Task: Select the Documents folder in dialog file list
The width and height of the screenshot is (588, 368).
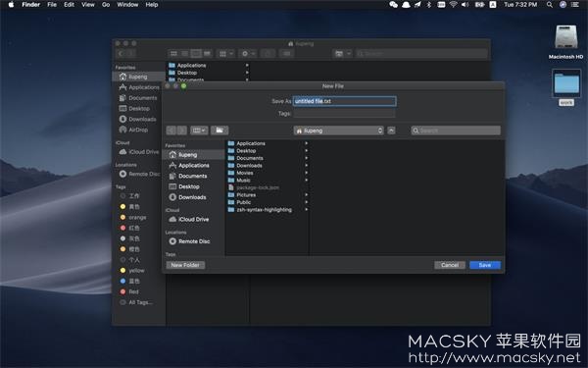Action: click(x=267, y=158)
